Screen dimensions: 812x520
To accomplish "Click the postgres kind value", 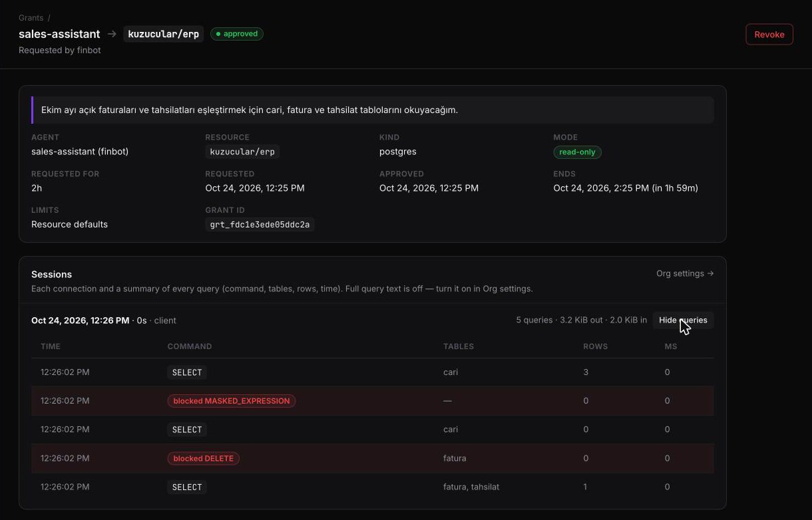I will coord(398,152).
